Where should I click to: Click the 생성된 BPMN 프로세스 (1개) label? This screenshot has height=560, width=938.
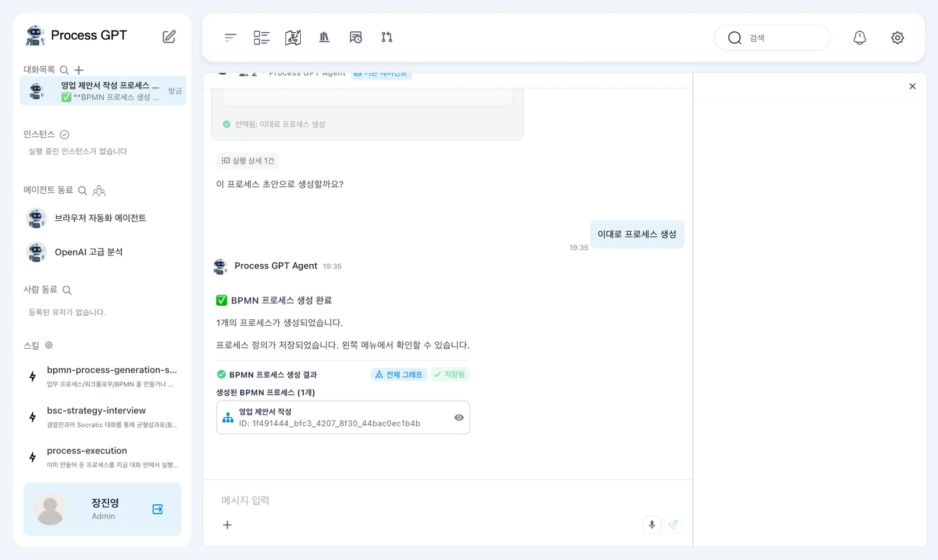266,392
